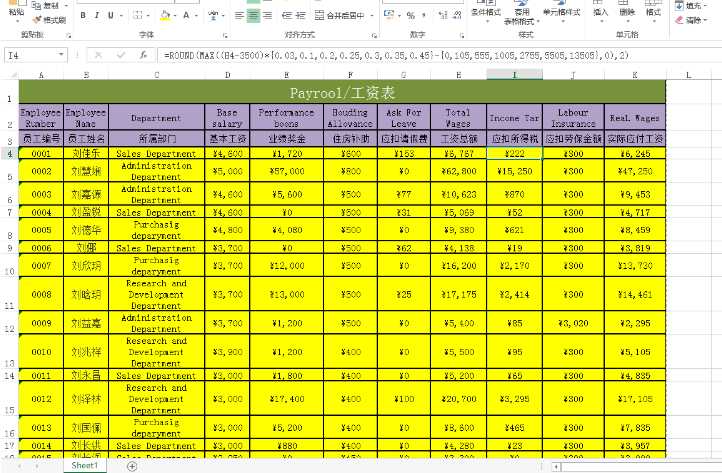The height and width of the screenshot is (473, 722).
Task: Click the Format Painter (格式刷) button
Action: click(50, 20)
